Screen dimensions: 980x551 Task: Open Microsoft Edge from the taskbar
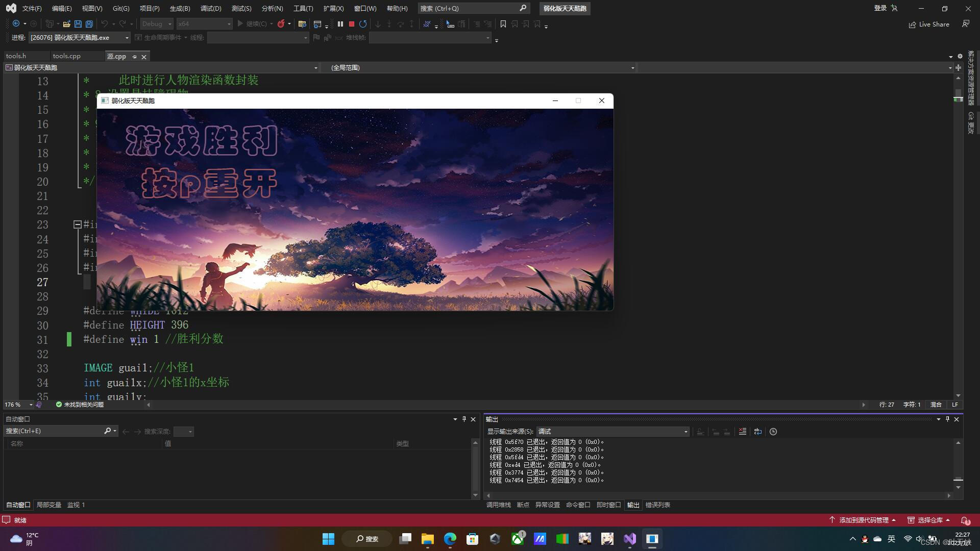[x=450, y=539]
